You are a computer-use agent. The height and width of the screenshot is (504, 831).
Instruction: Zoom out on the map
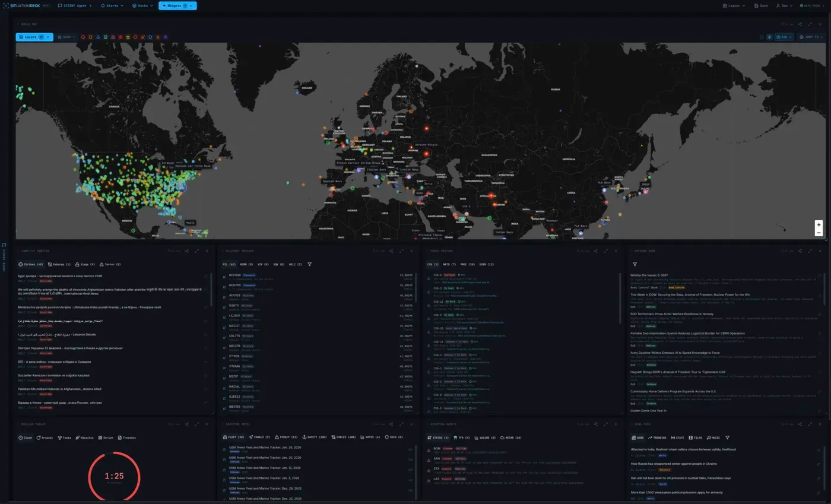click(819, 233)
